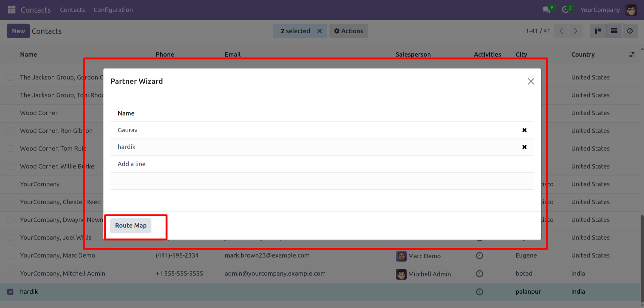The height and width of the screenshot is (308, 644).
Task: Check YourCompany, Mitchell Admin checkbox
Action: click(x=10, y=274)
